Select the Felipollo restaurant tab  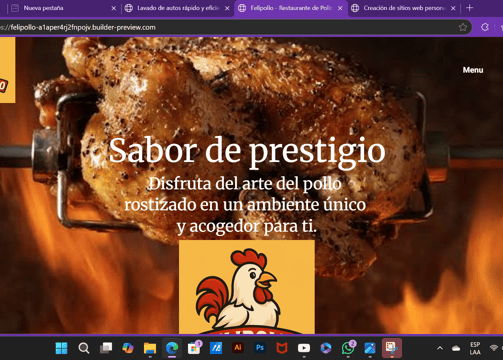coord(290,8)
